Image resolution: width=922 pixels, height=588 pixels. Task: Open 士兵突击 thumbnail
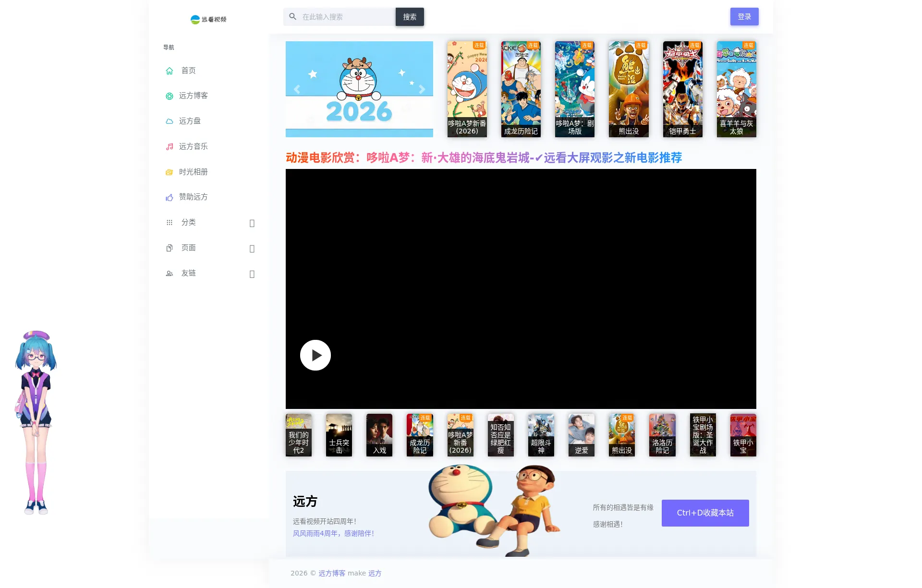point(339,435)
